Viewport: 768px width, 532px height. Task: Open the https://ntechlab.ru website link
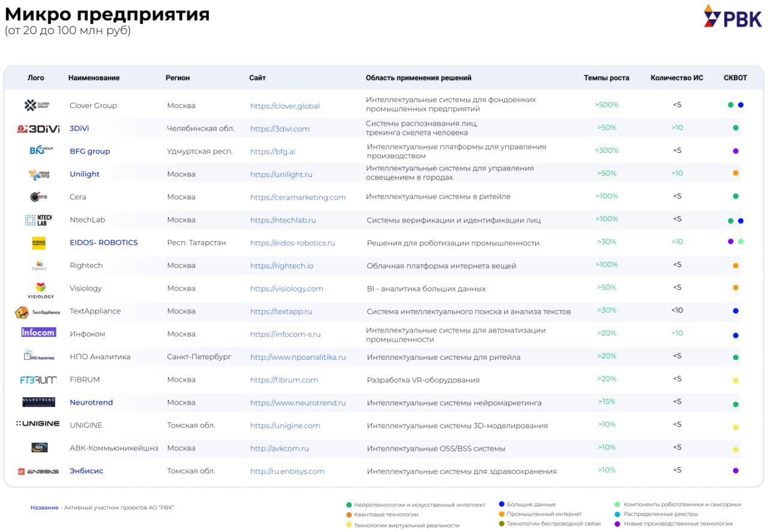283,220
